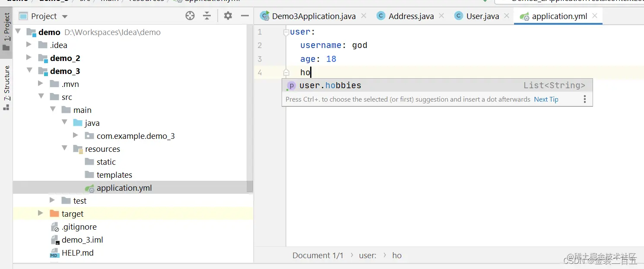
Task: Expand the test folder
Action: [52, 200]
